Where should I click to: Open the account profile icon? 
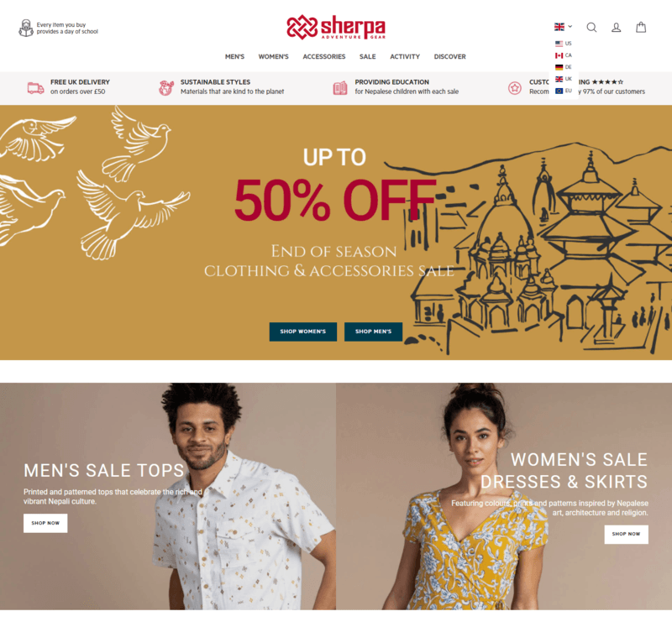(x=616, y=28)
